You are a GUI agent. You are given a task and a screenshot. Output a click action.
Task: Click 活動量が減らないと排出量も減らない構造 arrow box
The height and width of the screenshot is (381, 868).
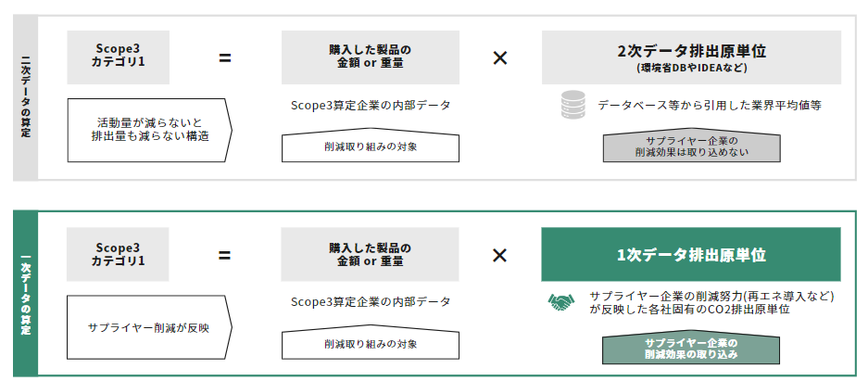click(x=149, y=130)
